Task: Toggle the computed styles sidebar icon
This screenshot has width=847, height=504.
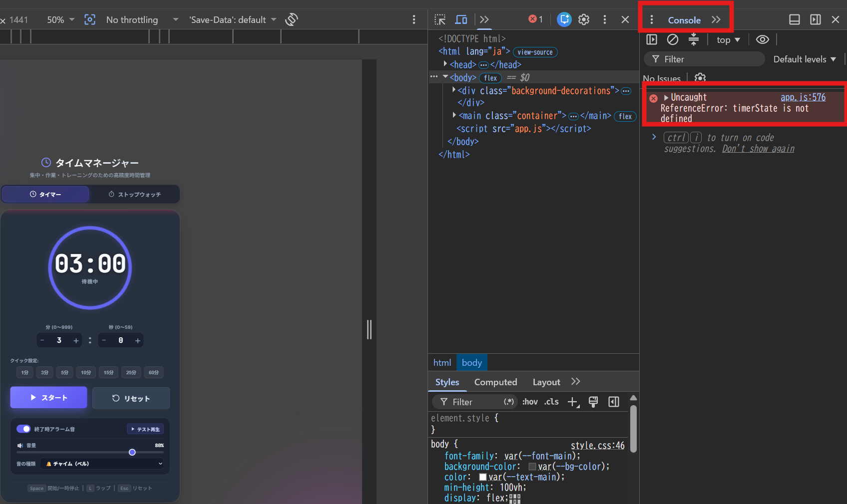Action: click(614, 402)
